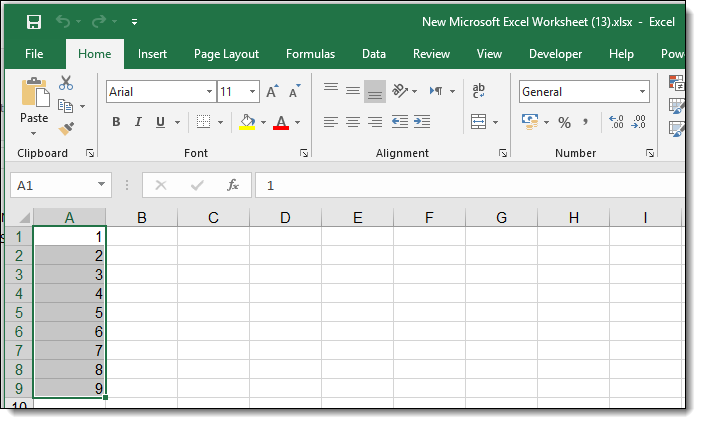Click the Cut scissors icon

pos(66,83)
